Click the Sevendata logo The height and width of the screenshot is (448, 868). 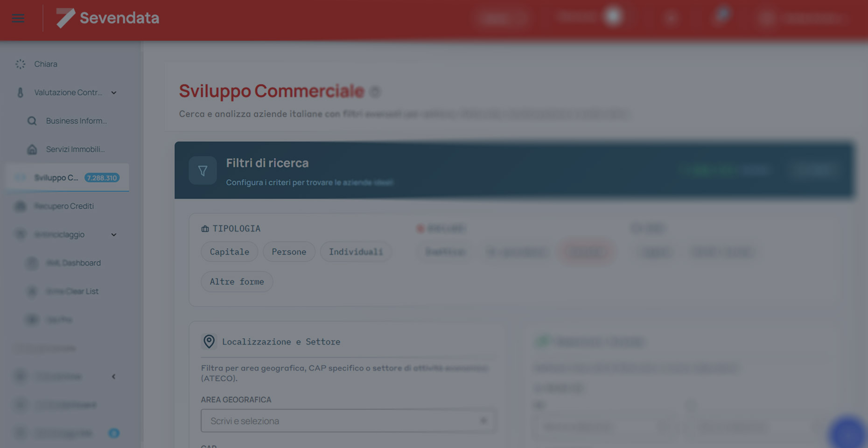tap(108, 18)
